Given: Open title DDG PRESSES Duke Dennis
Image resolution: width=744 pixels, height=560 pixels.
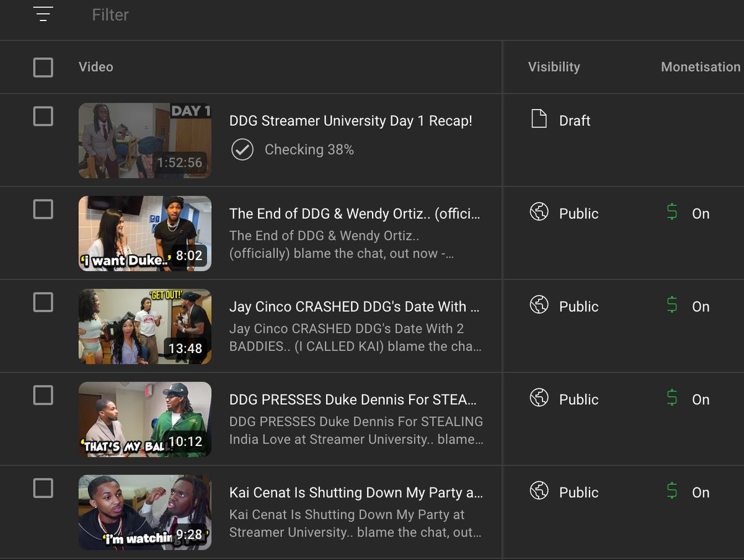Looking at the screenshot, I should 353,400.
